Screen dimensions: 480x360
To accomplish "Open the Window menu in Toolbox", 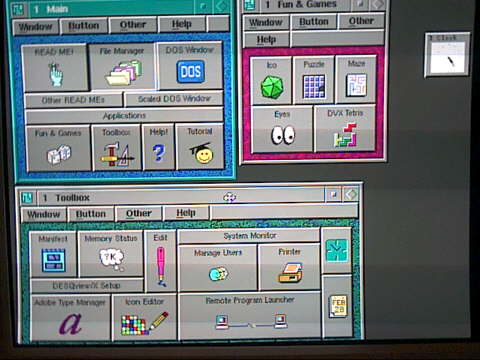I will [x=44, y=214].
